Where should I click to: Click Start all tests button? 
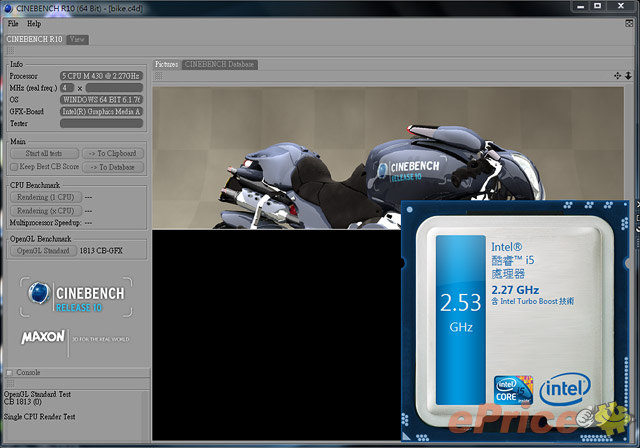point(44,153)
